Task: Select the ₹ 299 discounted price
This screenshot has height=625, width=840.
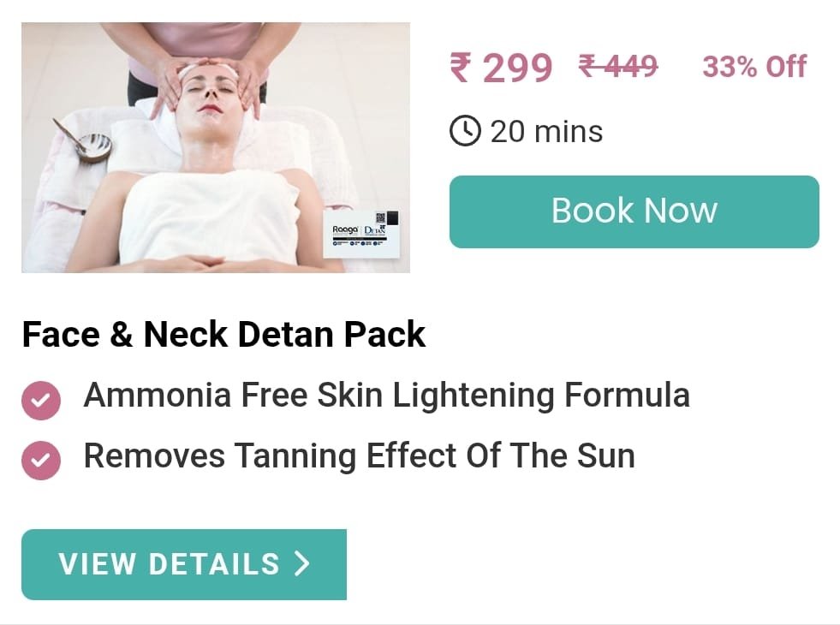Action: click(501, 68)
